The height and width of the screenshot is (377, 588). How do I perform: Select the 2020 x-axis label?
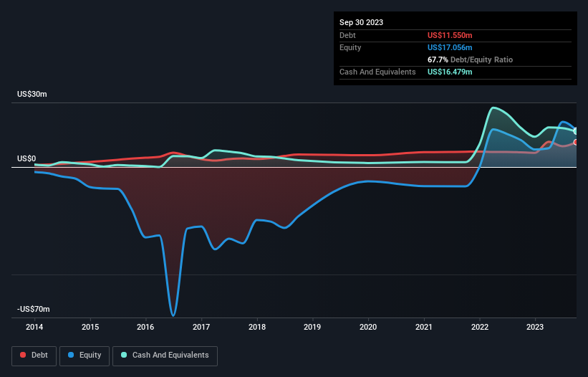coord(368,327)
